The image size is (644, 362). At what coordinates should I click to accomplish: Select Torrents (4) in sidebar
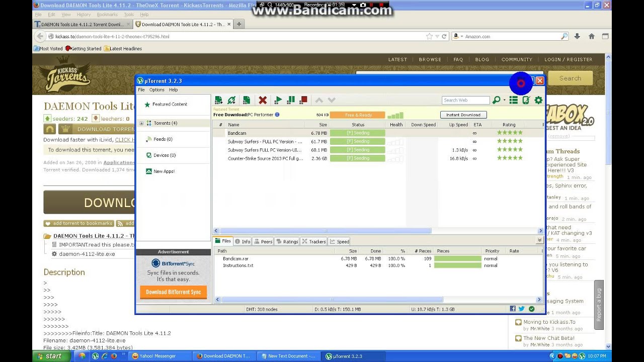[x=165, y=123]
